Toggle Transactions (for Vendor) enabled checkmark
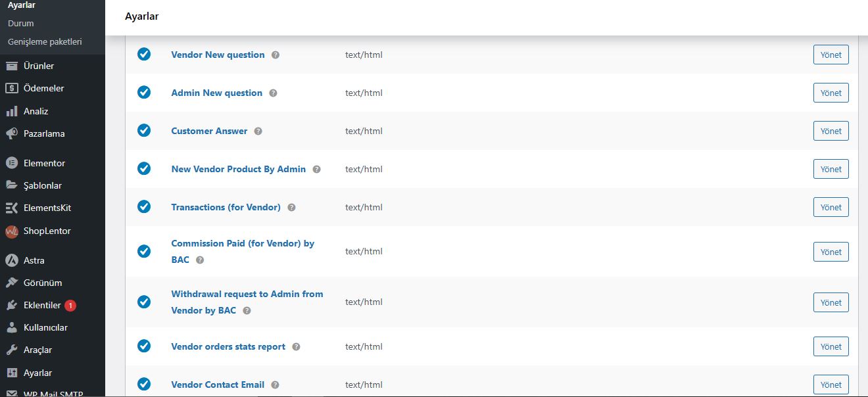This screenshot has width=868, height=397. [144, 207]
